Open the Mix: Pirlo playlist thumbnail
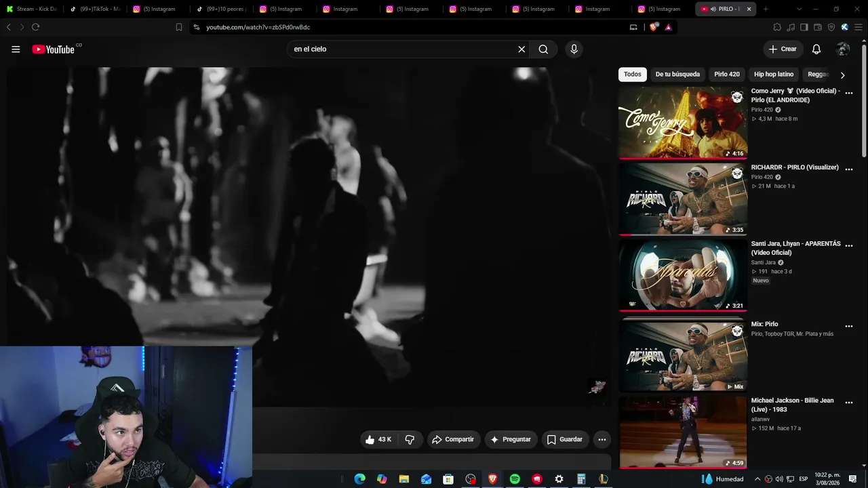Image resolution: width=868 pixels, height=488 pixels. click(x=683, y=354)
